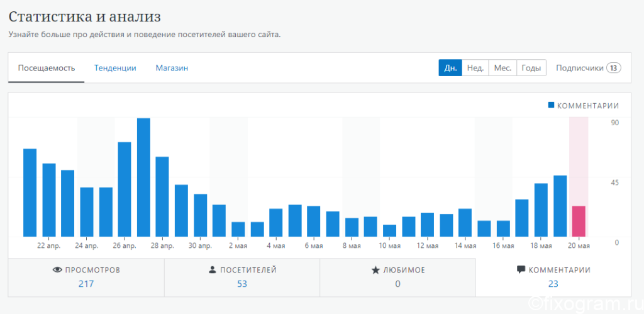Open the Магазин tab
Screen dimensions: 644x314
172,68
